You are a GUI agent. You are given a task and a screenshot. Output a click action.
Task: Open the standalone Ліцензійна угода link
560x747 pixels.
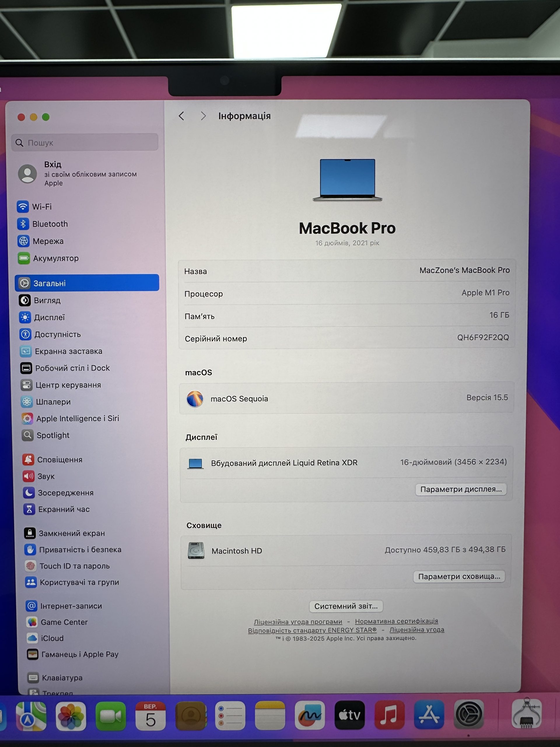417,629
